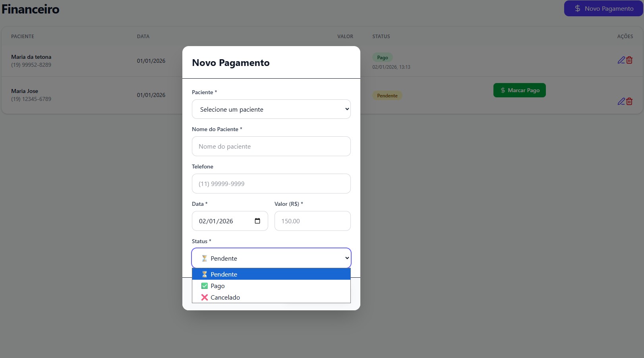The width and height of the screenshot is (644, 358).
Task: Click the trash icon for Maria Jose
Action: [x=629, y=101]
